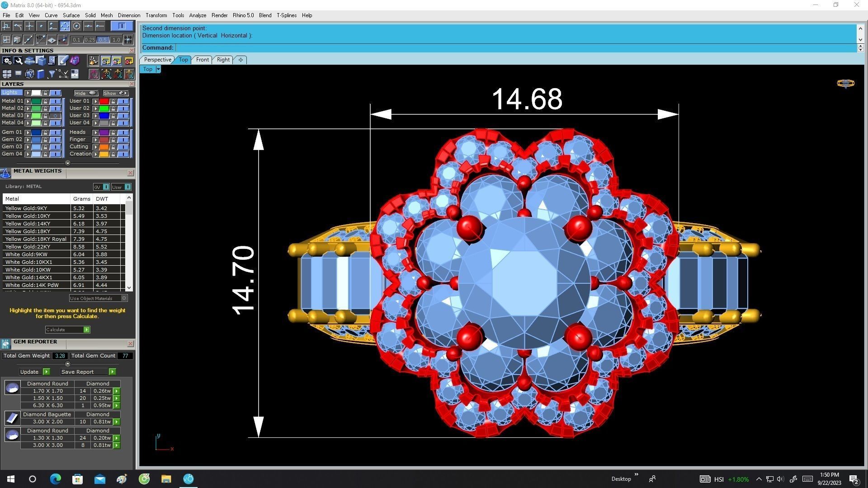Click the funnel selection filter icon
The height and width of the screenshot is (488, 868).
[x=52, y=74]
